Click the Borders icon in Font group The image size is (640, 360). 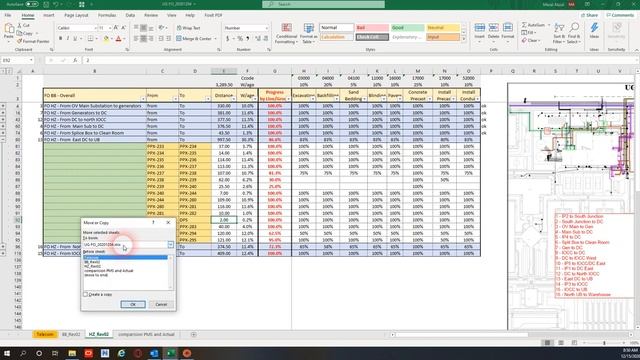90,39
